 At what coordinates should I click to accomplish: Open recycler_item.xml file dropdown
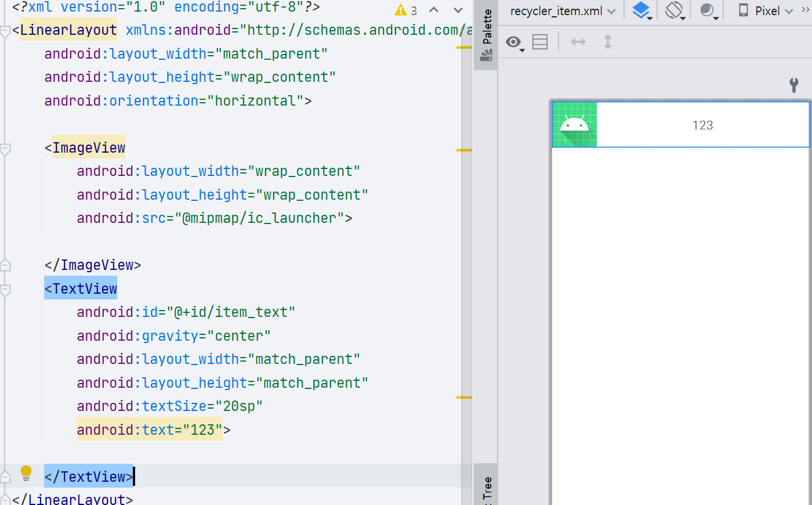[563, 11]
